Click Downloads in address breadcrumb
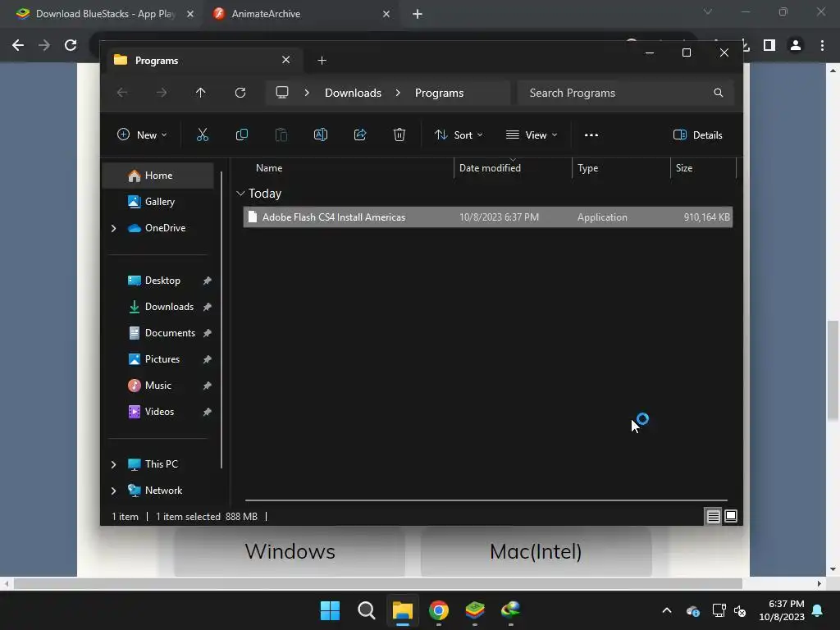This screenshot has width=840, height=630. coord(353,93)
